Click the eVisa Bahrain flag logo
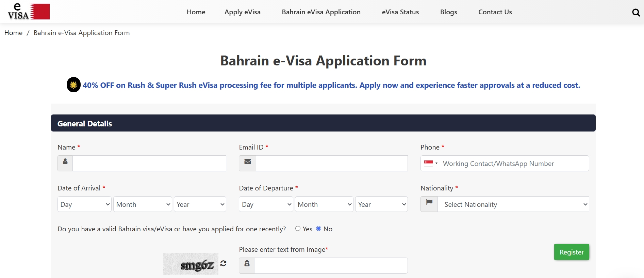 click(29, 12)
